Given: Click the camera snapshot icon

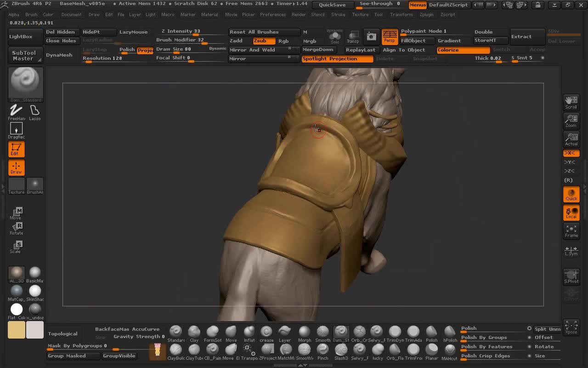Looking at the screenshot, I should (371, 36).
